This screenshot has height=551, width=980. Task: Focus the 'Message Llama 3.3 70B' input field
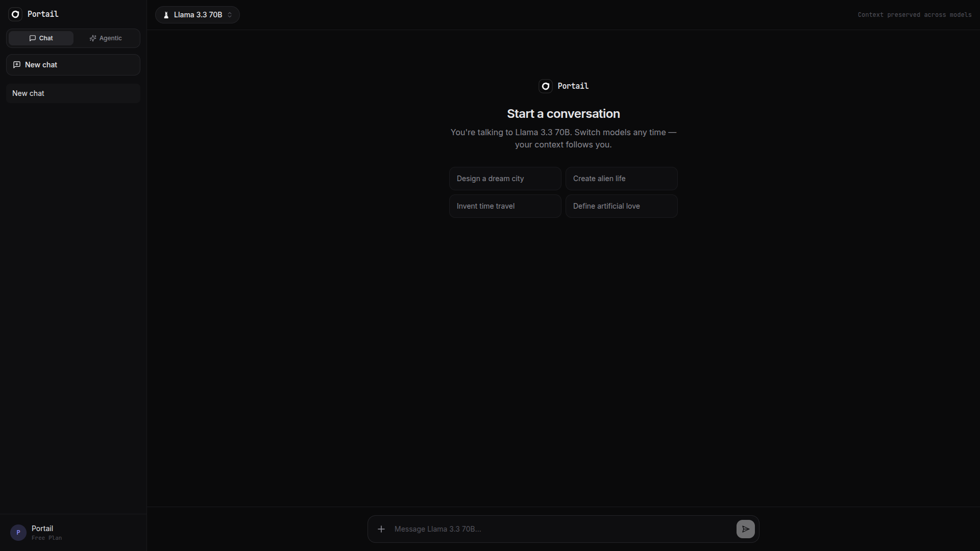click(x=561, y=529)
